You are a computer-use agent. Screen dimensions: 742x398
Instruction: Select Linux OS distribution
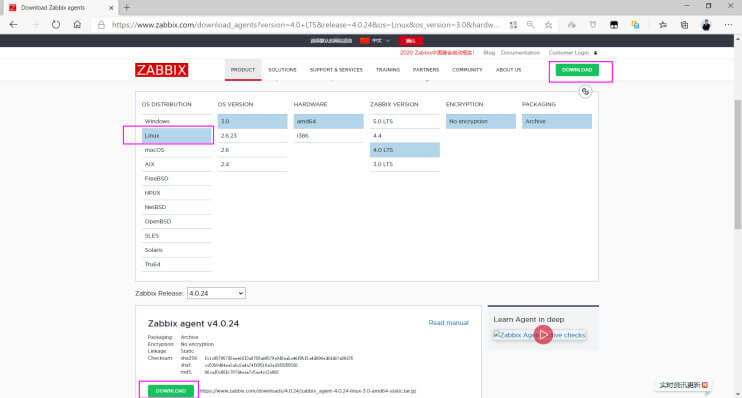[x=176, y=136]
